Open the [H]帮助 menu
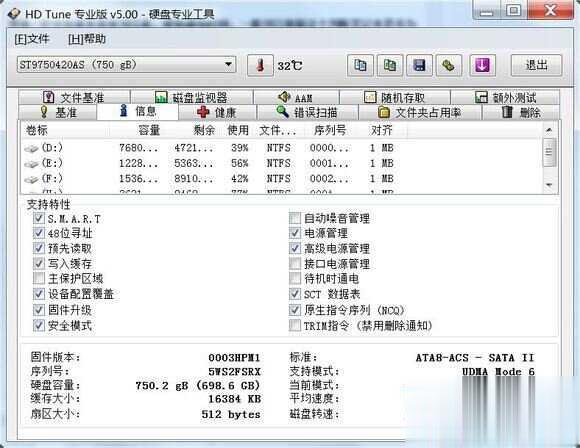The width and height of the screenshot is (580, 448). (x=87, y=39)
